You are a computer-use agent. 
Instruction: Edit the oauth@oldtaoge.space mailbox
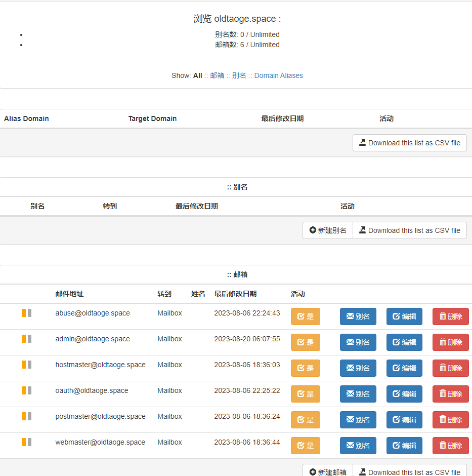(x=404, y=394)
